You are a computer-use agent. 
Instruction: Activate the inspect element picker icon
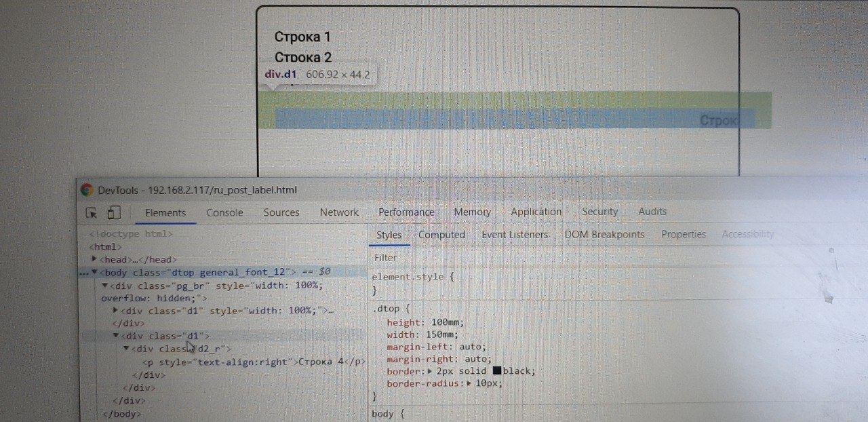click(x=92, y=212)
